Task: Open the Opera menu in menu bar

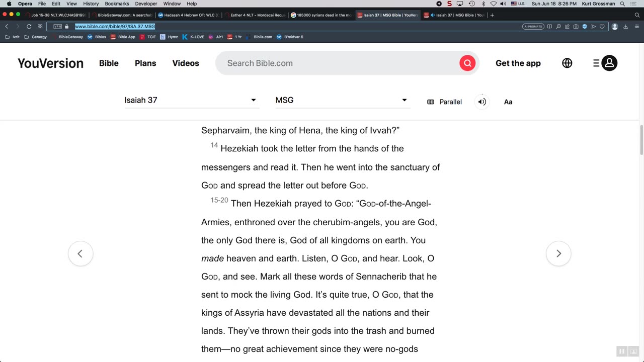Action: [25, 4]
